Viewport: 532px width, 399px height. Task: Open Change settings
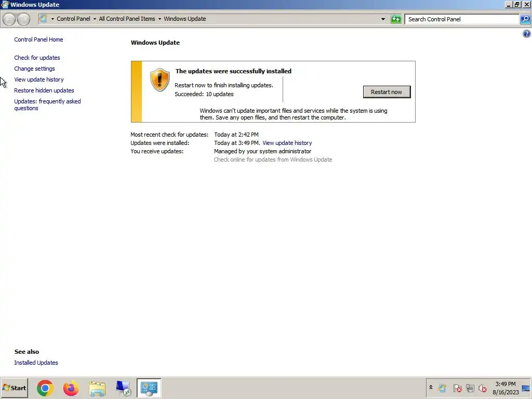point(34,69)
